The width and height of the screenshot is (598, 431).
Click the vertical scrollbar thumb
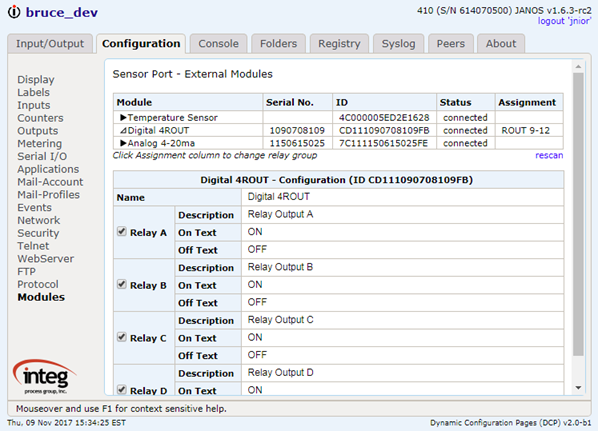[x=578, y=214]
